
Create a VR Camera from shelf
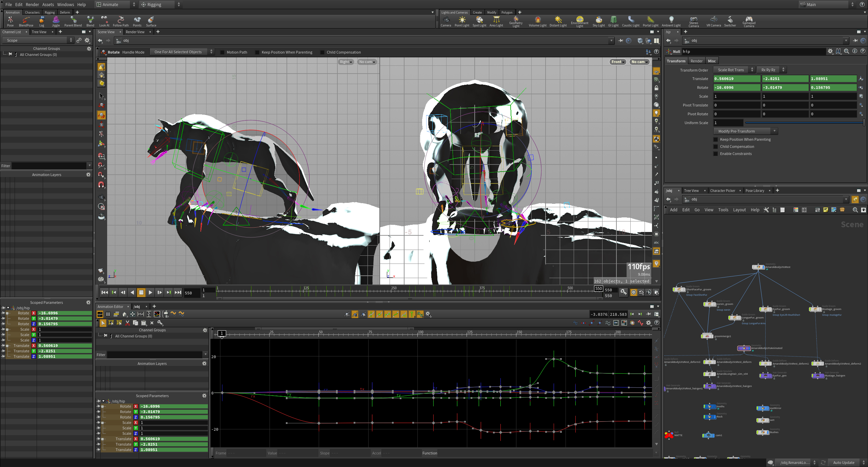point(713,21)
